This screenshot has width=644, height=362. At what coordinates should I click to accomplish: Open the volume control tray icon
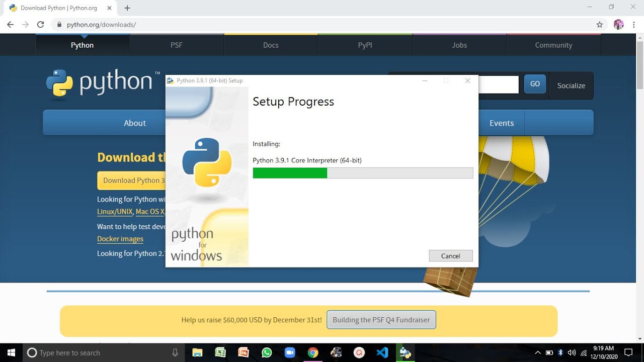572,352
